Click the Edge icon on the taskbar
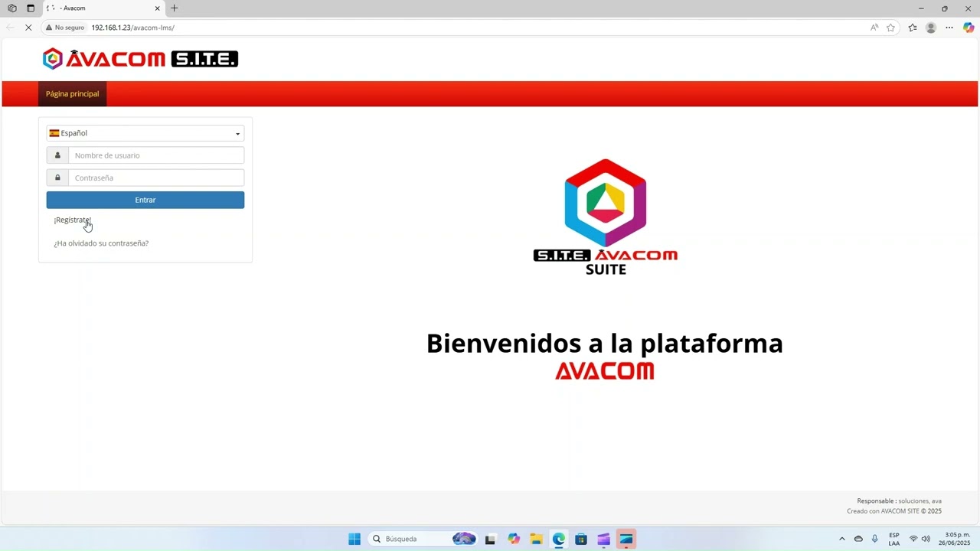 (x=559, y=539)
